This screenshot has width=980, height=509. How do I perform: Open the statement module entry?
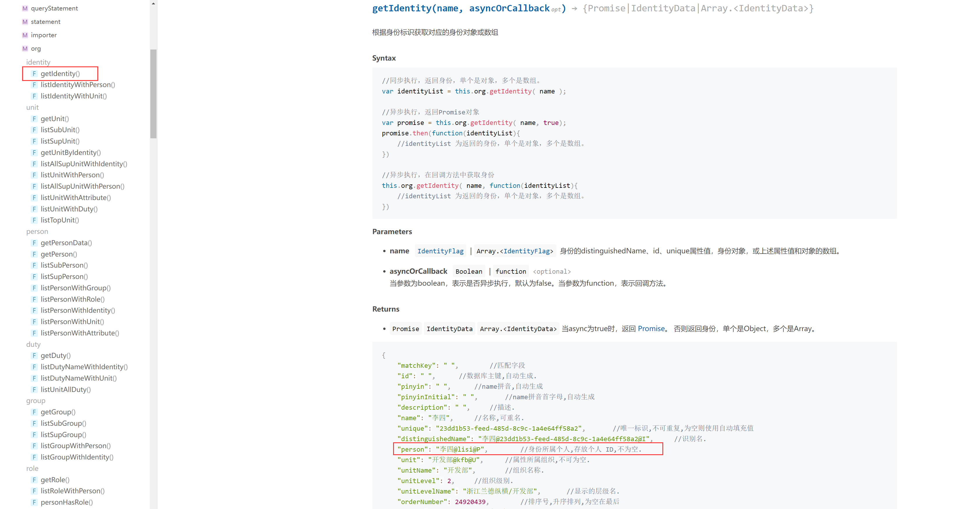[45, 22]
